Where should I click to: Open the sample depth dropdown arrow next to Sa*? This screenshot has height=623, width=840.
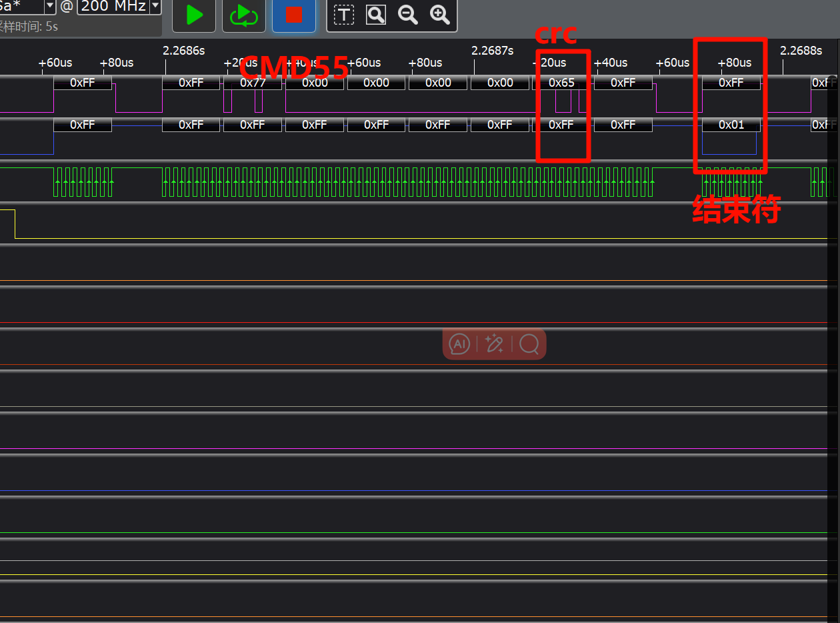tap(50, 7)
